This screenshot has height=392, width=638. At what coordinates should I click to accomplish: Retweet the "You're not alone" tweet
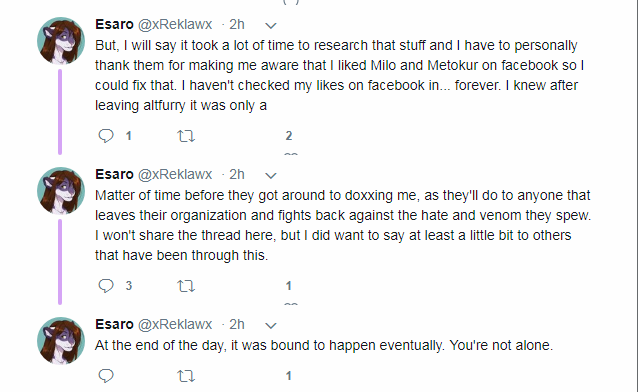(186, 376)
